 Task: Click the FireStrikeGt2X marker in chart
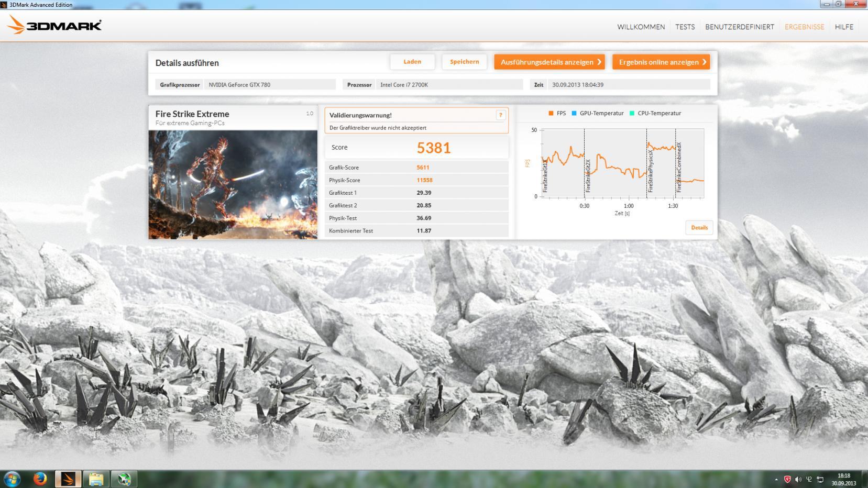coord(588,176)
